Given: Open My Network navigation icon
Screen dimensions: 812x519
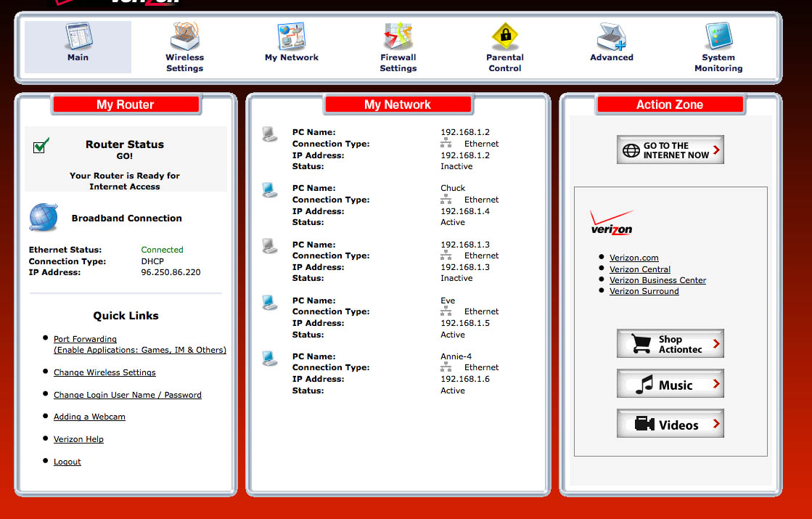Looking at the screenshot, I should [x=292, y=36].
